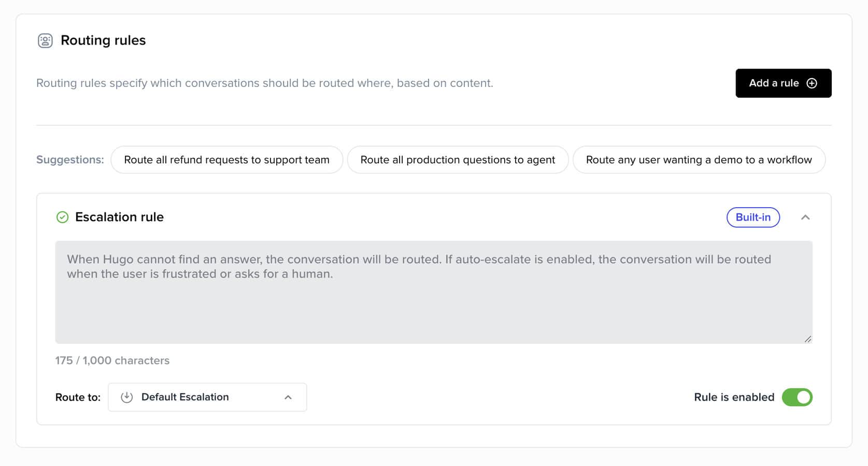The image size is (868, 466).
Task: Collapse the Escalation rule panel
Action: [x=805, y=217]
